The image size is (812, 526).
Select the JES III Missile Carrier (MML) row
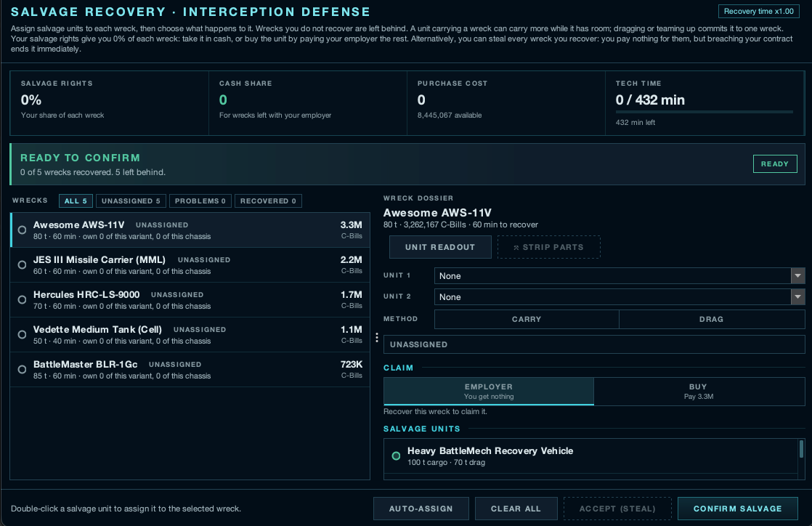(190, 264)
